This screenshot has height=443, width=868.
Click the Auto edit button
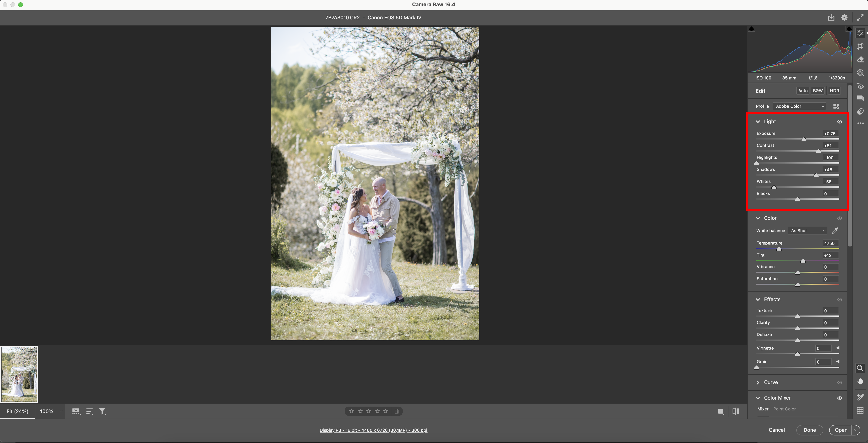point(803,91)
